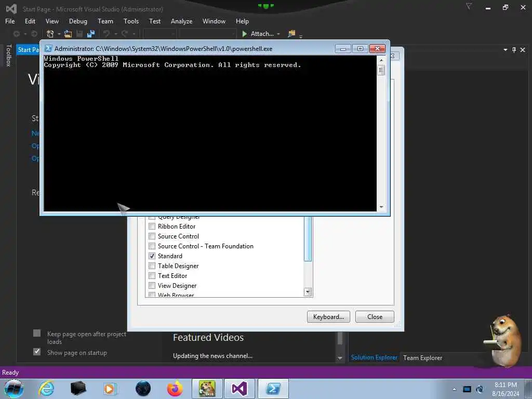Image resolution: width=532 pixels, height=399 pixels.
Task: Open the Solution Platforms combo box
Action: click(x=207, y=34)
